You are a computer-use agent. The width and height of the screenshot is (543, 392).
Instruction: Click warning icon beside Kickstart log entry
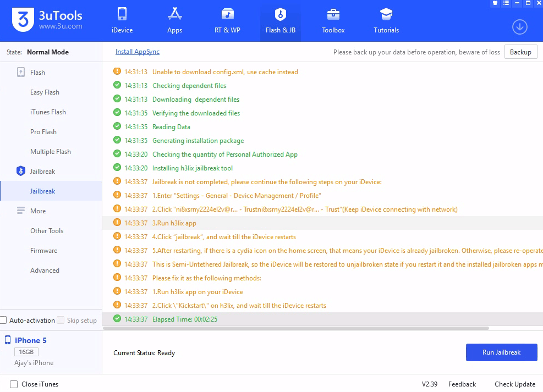(x=117, y=305)
